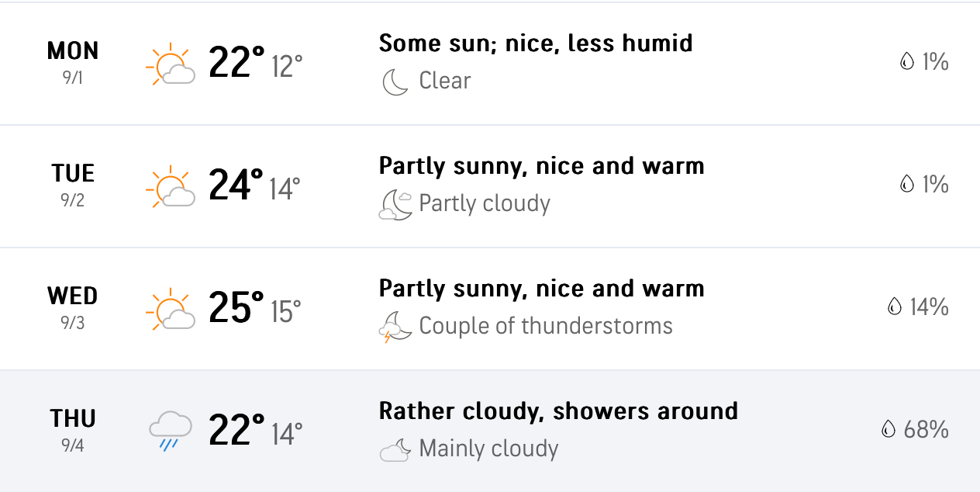Click "Rather cloudy, showers around" description
980x492 pixels.
(x=558, y=411)
